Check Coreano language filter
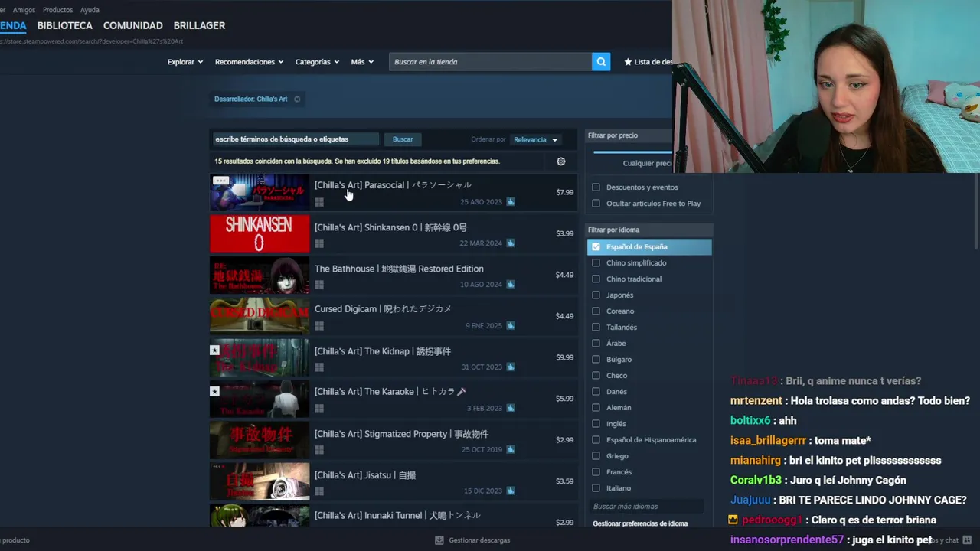 click(596, 311)
